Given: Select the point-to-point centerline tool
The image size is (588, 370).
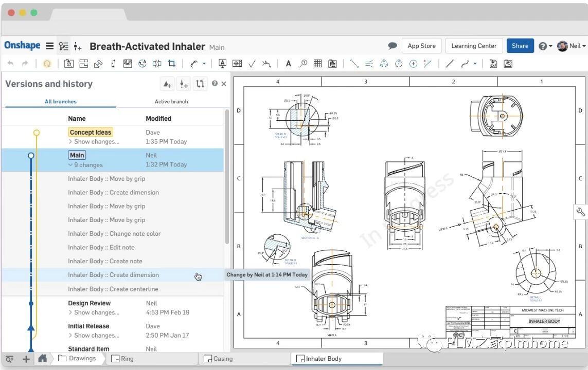Looking at the screenshot, I should [354, 64].
